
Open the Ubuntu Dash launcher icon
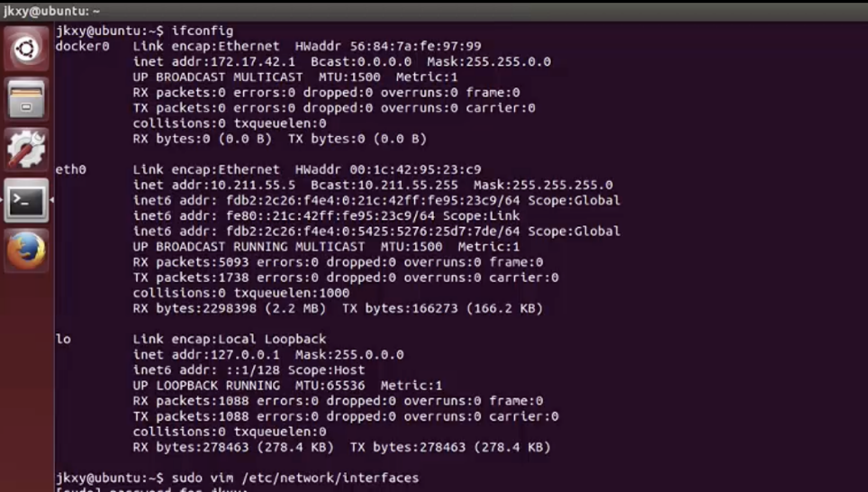point(26,49)
